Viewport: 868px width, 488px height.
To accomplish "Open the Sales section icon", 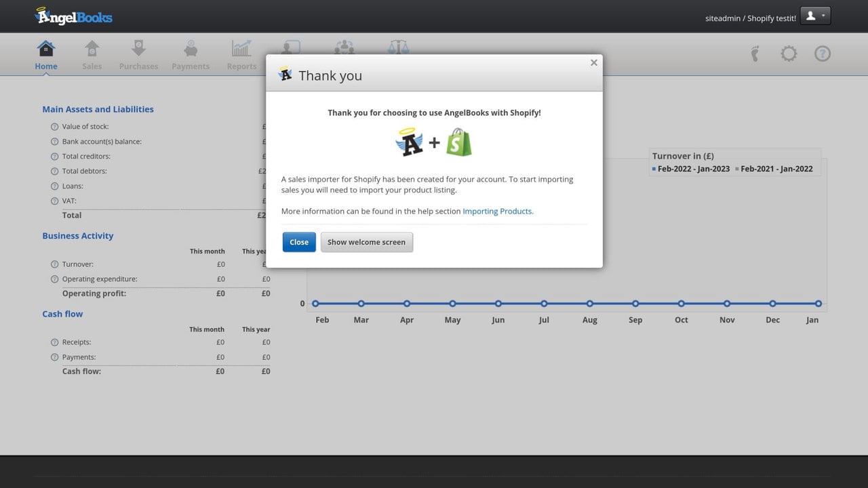I will point(92,49).
